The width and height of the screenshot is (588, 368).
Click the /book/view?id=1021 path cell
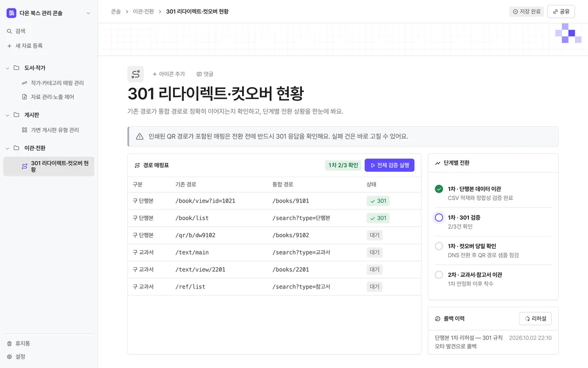coord(205,201)
